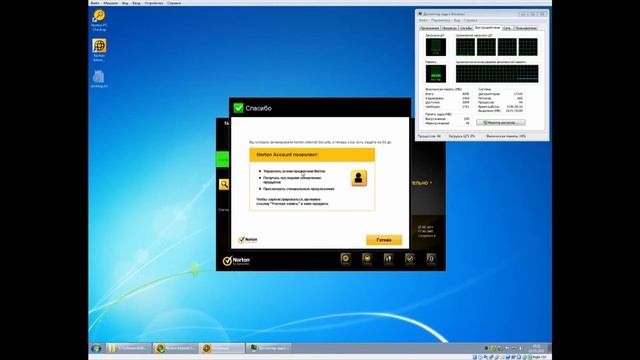Screen dimensions: 640x360
Task: Expand the yellow dropdown text ending 'ельно' in Norton
Action: click(x=422, y=183)
